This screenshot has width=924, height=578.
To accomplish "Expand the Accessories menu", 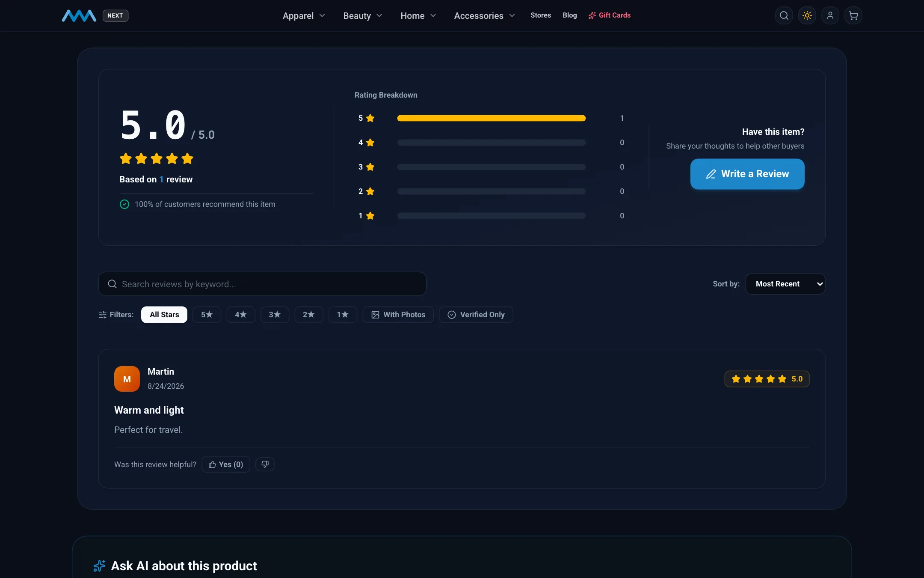I will pyautogui.click(x=484, y=16).
